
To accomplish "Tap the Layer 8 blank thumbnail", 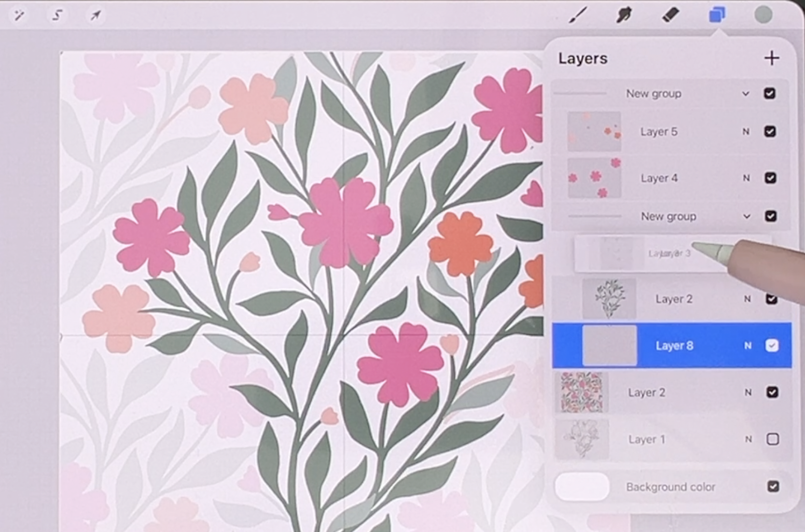I will [610, 345].
